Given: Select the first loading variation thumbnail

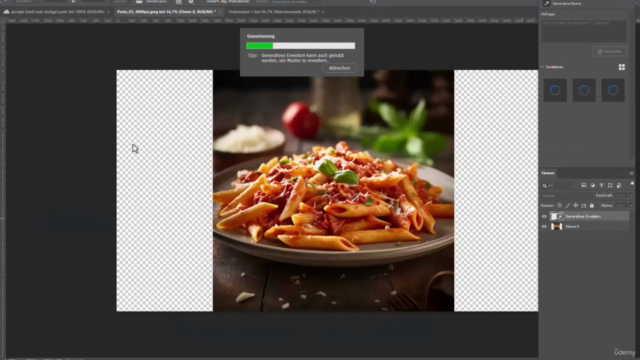Looking at the screenshot, I should point(555,90).
